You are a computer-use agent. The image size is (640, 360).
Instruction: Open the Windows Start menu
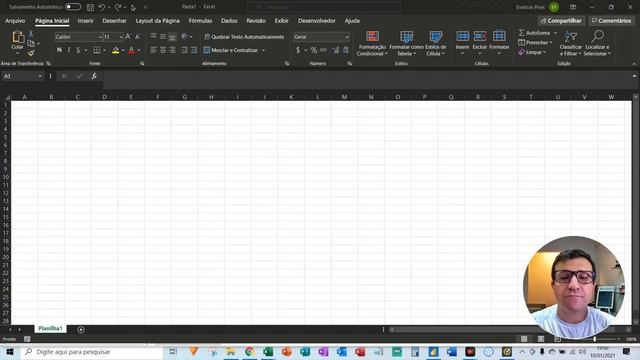tap(10, 352)
